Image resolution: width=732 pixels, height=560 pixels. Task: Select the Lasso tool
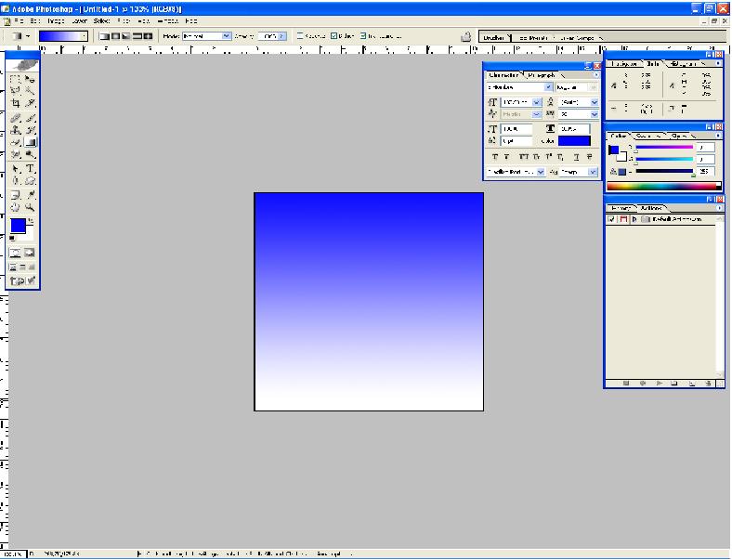point(15,90)
